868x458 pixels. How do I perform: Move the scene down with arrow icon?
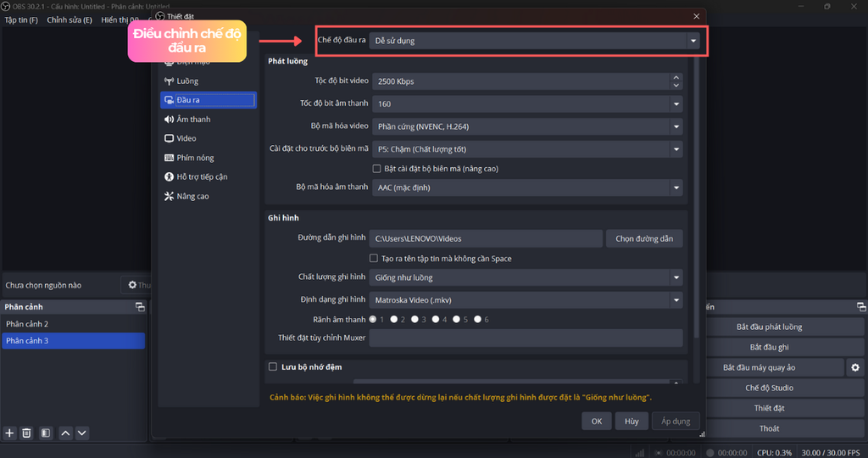tap(82, 433)
